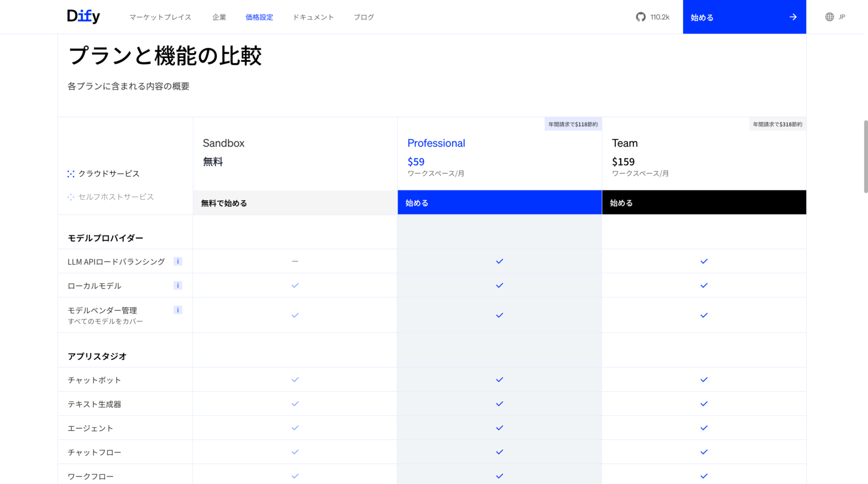This screenshot has height=484, width=868.
Task: Click the エージェント row label
Action: click(90, 429)
